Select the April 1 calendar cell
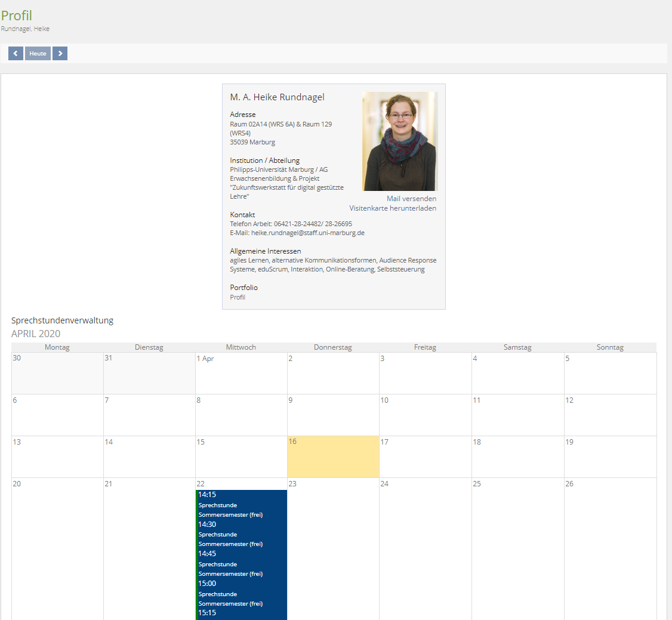The width and height of the screenshot is (672, 620). point(241,373)
